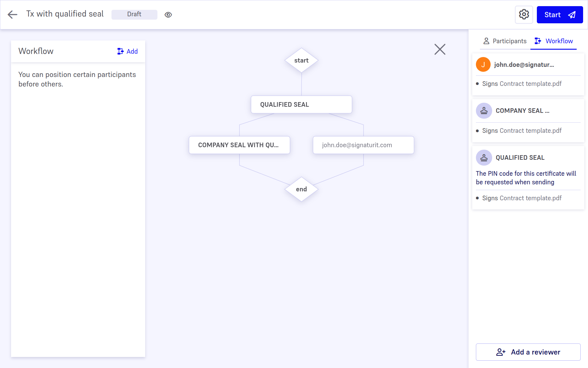Select the john.doe@signaturit.com node
This screenshot has width=588, height=368.
click(x=363, y=145)
